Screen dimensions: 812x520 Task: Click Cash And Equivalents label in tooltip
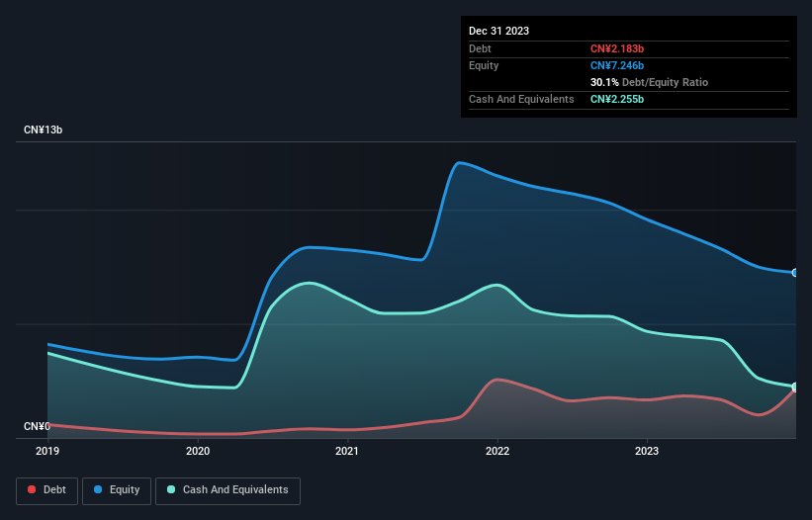pos(521,99)
